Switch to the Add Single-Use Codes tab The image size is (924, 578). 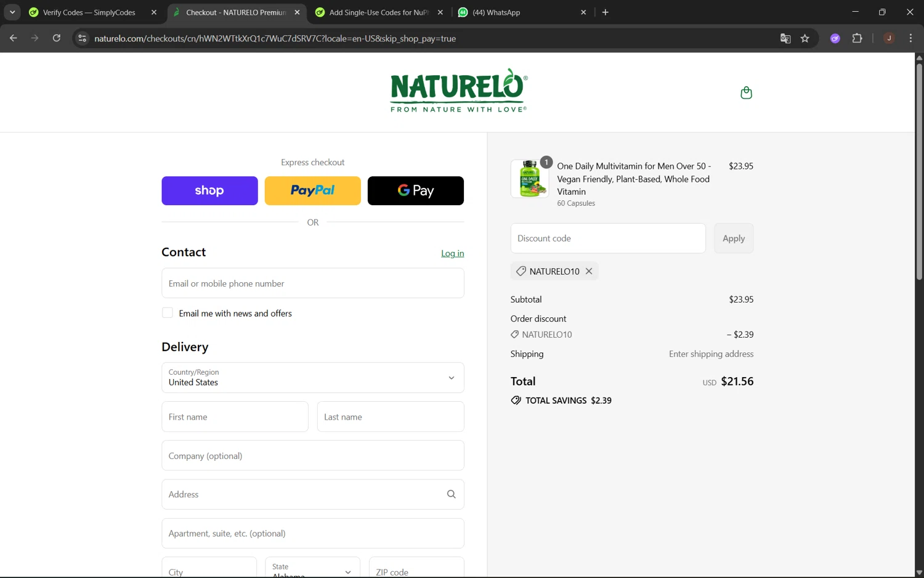[379, 12]
